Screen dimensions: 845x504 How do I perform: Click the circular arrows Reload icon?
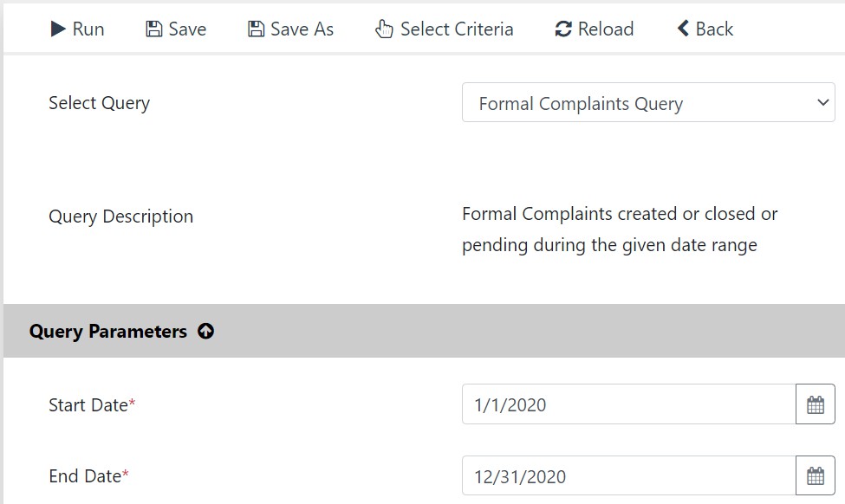point(563,29)
